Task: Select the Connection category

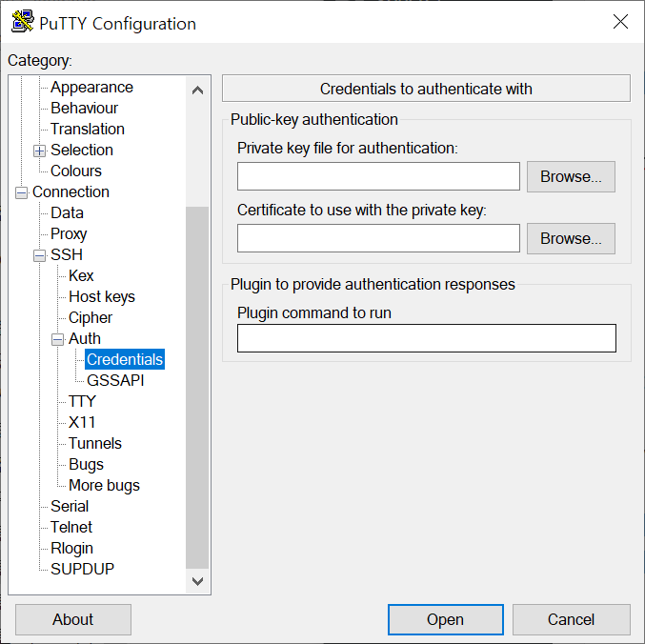Action: (x=71, y=192)
